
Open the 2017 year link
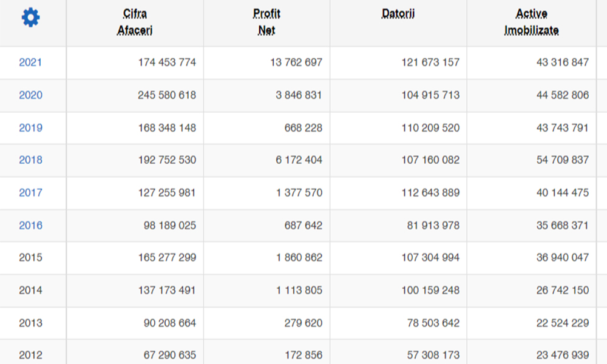click(30, 193)
